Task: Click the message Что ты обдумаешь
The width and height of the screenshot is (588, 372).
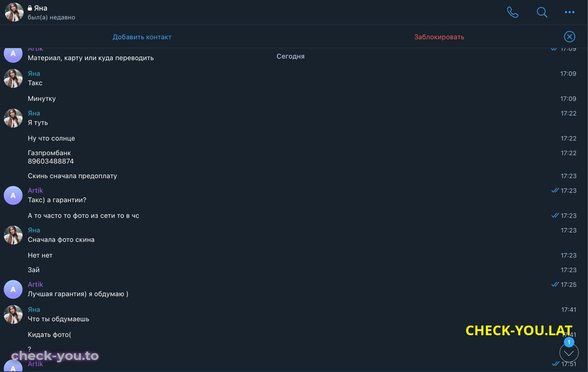Action: pos(58,319)
